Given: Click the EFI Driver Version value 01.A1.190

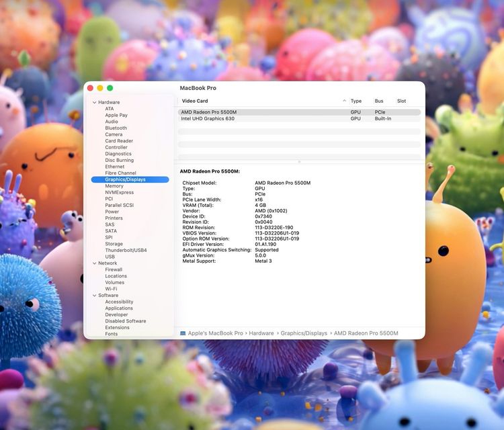Looking at the screenshot, I should tap(265, 245).
